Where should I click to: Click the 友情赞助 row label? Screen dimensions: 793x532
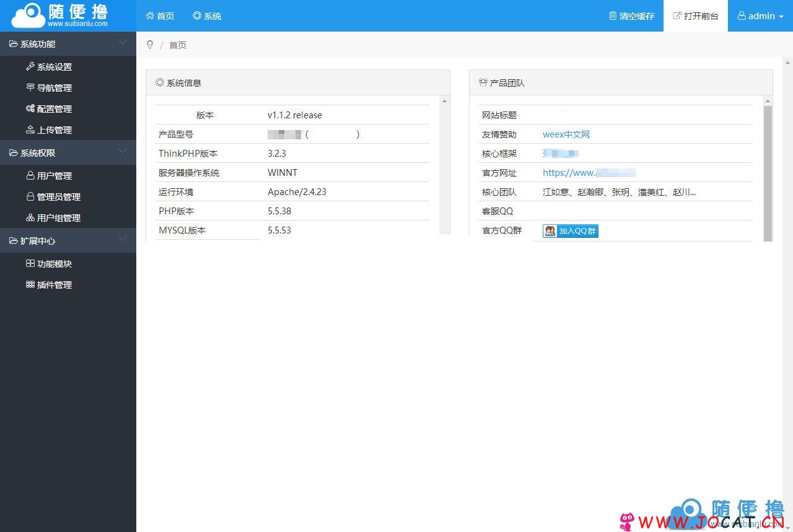coord(499,134)
